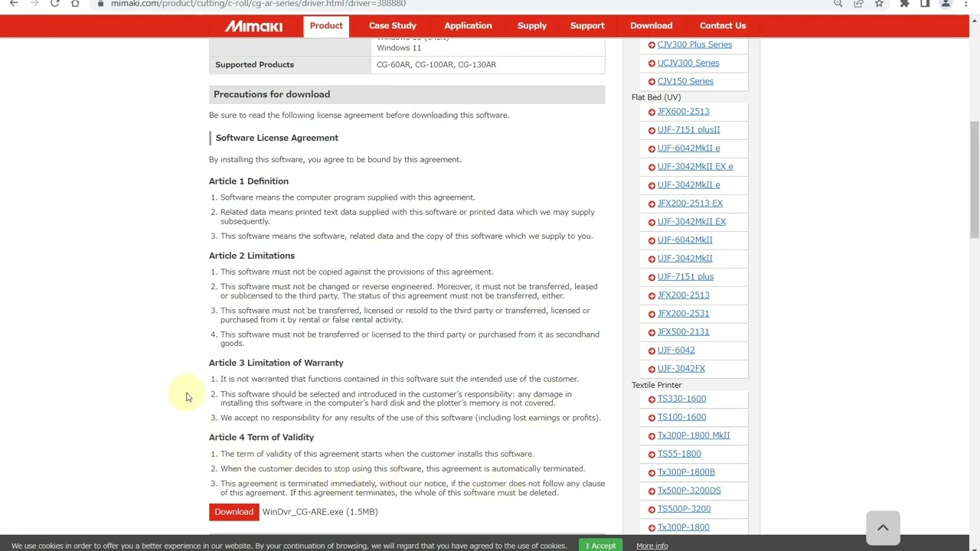The image size is (980, 551).
Task: Accept cookies with I Accept button
Action: click(x=601, y=546)
